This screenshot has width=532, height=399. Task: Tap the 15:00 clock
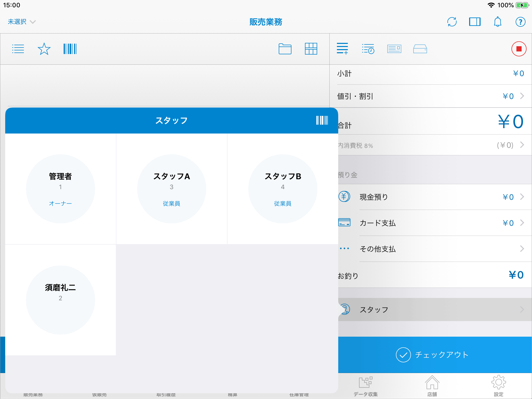click(12, 5)
